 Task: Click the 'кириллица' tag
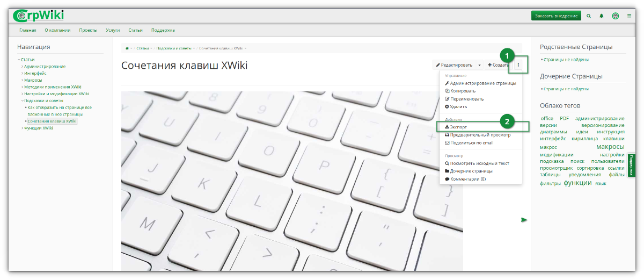584,139
